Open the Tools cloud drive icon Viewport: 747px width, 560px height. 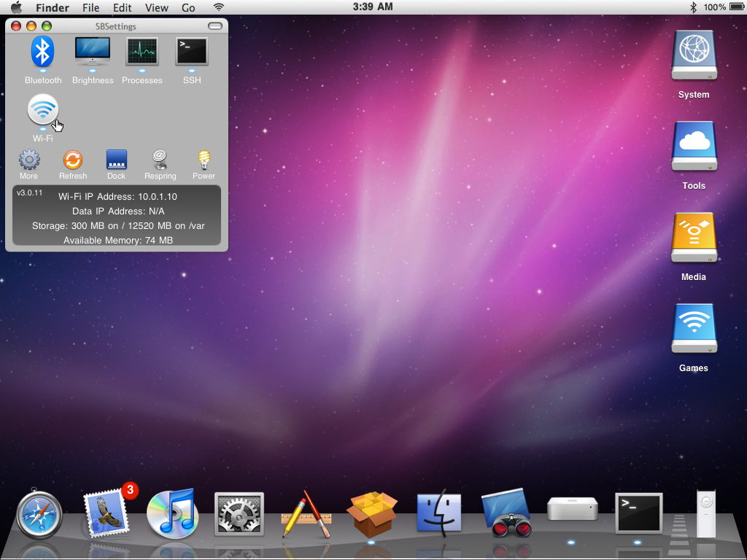694,146
